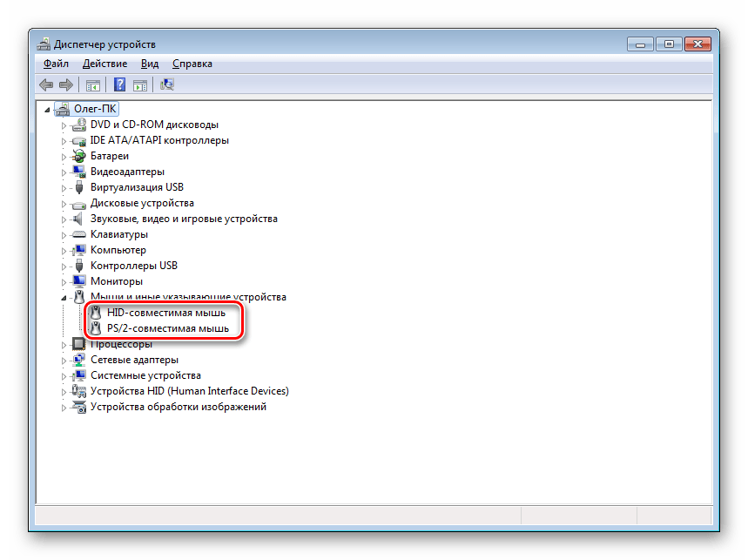Screen dimensions: 748x560
Task: Select the Виртуализация USB label
Action: [137, 187]
